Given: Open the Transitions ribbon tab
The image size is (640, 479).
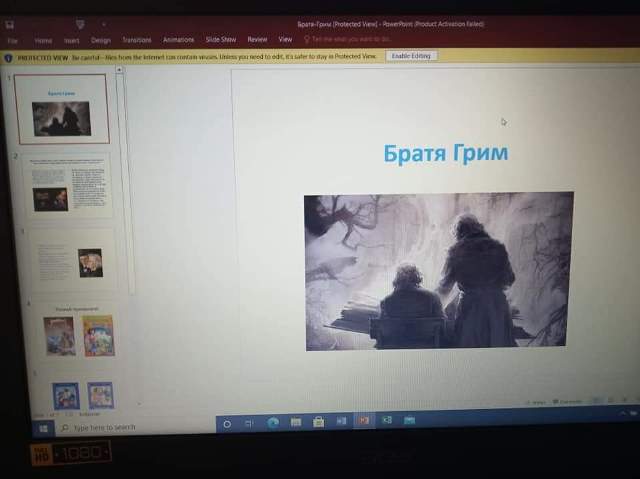Looking at the screenshot, I should pos(137,40).
